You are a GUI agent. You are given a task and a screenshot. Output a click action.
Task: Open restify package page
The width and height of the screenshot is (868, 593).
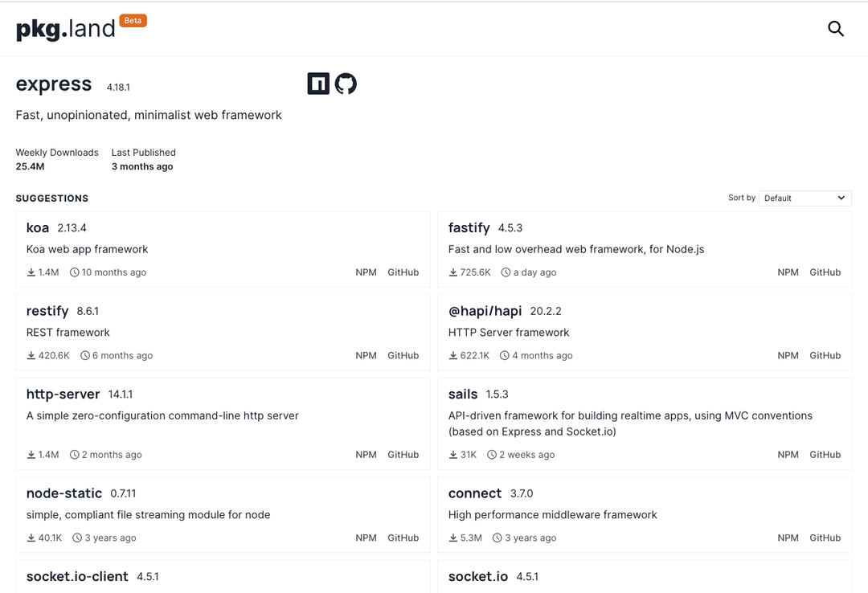47,311
